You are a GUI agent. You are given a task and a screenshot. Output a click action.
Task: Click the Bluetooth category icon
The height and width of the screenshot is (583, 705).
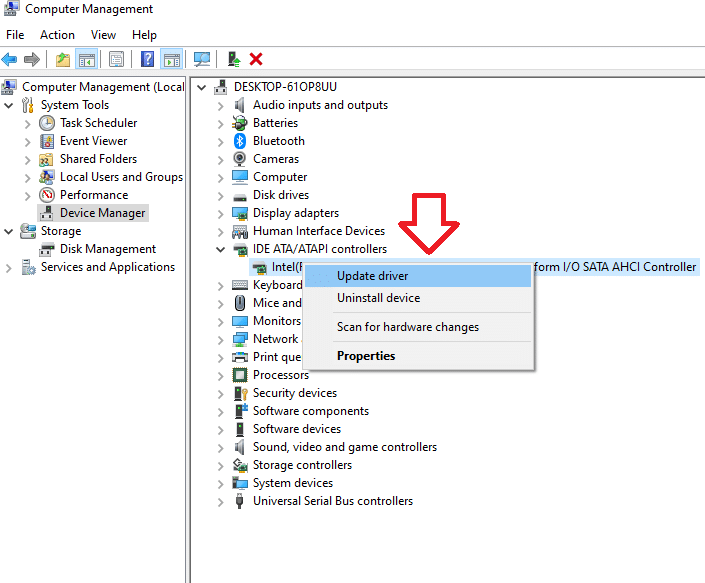coord(240,141)
